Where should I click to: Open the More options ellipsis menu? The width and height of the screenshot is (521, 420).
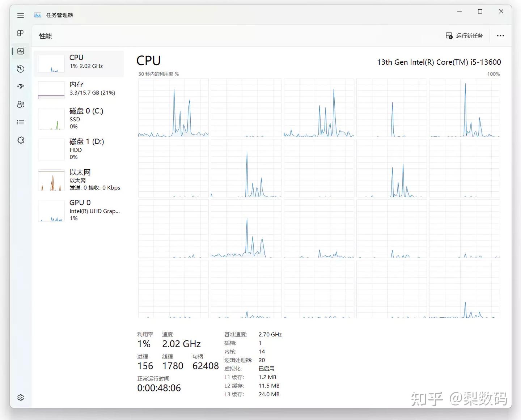pos(500,35)
